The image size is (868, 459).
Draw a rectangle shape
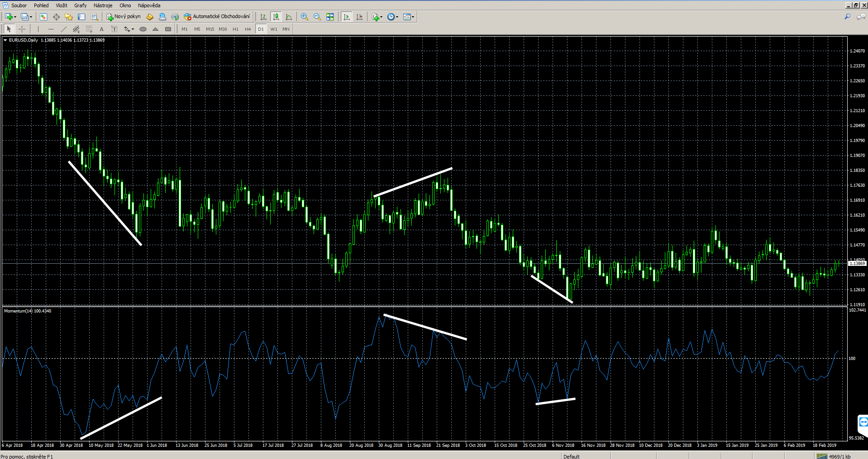[168, 29]
